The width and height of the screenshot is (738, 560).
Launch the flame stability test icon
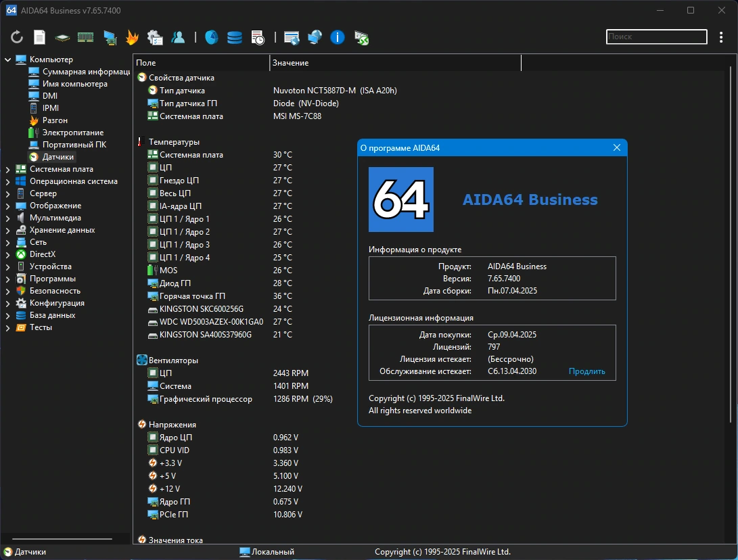(x=133, y=37)
